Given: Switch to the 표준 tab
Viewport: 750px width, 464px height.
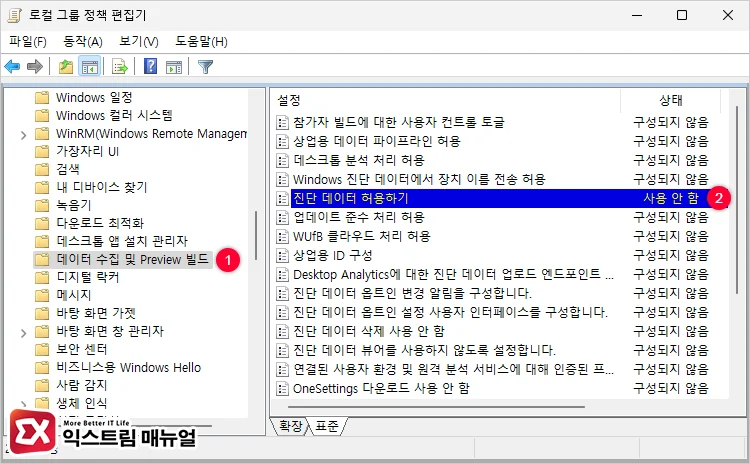Looking at the screenshot, I should (327, 426).
